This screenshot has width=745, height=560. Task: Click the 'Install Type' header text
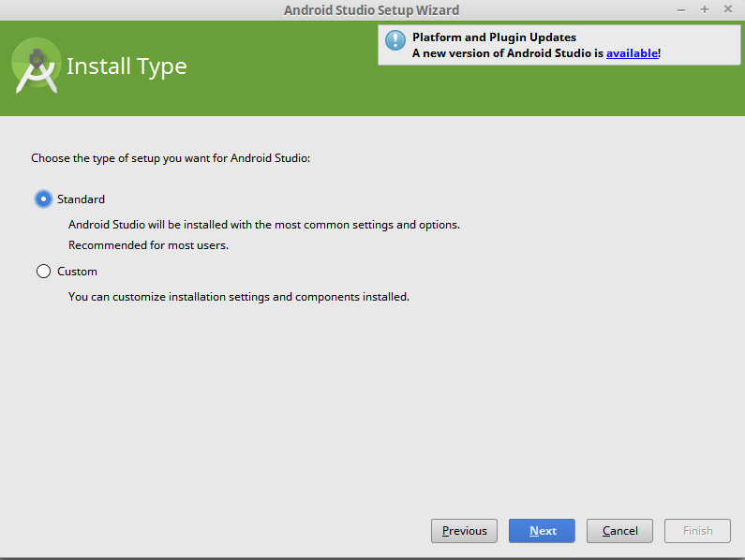pos(127,66)
